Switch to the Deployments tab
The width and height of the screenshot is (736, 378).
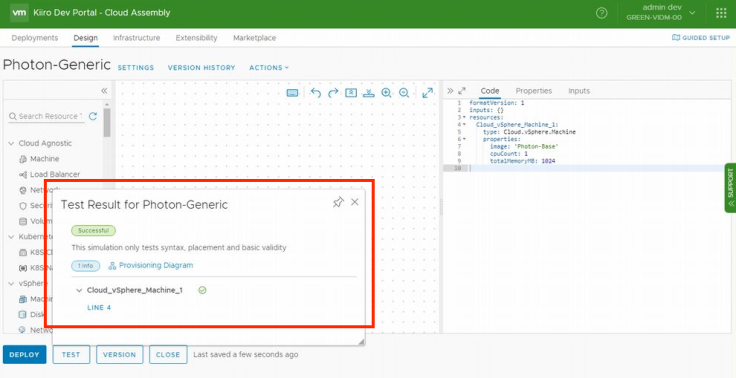[35, 38]
